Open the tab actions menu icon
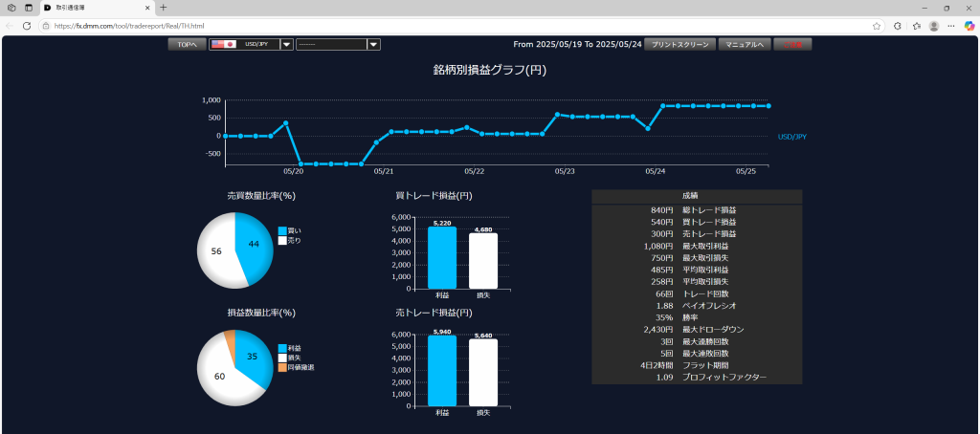The image size is (980, 434). (x=29, y=8)
